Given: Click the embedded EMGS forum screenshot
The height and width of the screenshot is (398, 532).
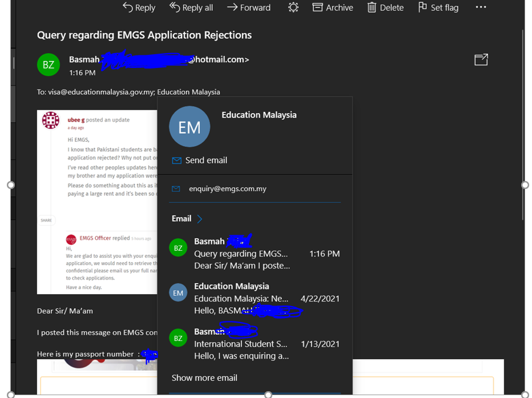Looking at the screenshot, I should [97, 202].
